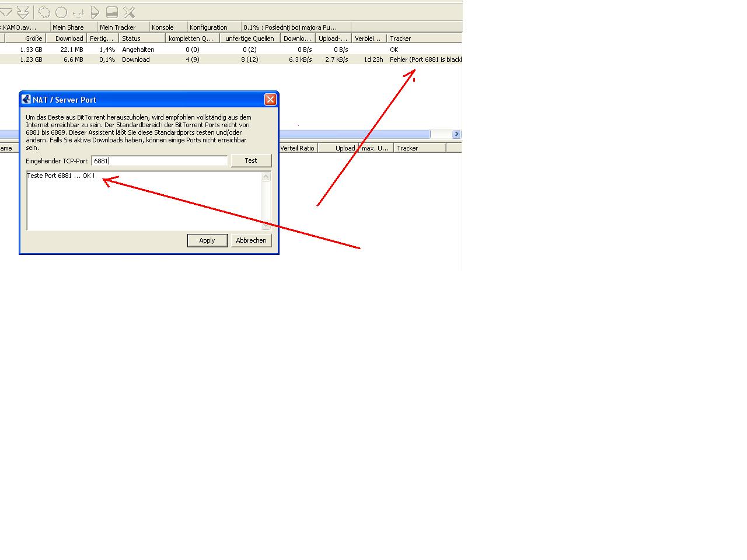Click the X-shaped remove torrent toolbar icon

tap(129, 12)
